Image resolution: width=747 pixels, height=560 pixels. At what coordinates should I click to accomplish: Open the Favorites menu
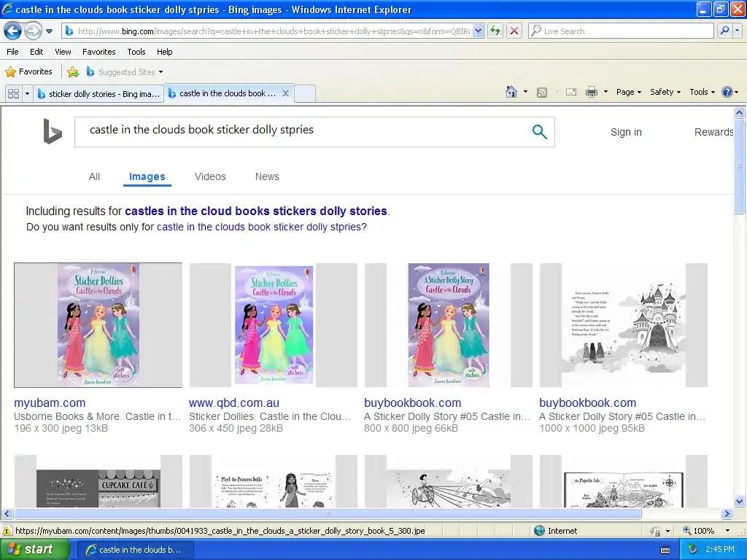click(99, 52)
